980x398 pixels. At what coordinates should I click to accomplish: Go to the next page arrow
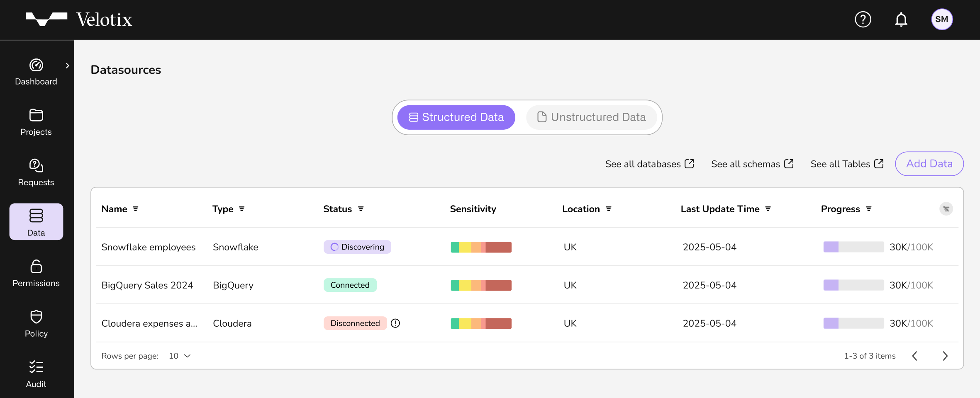[x=945, y=356]
